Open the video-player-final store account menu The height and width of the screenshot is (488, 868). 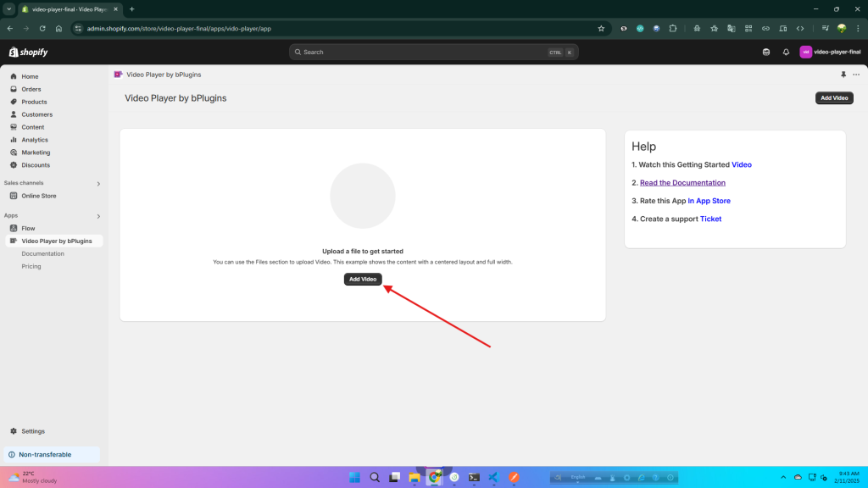click(x=830, y=52)
